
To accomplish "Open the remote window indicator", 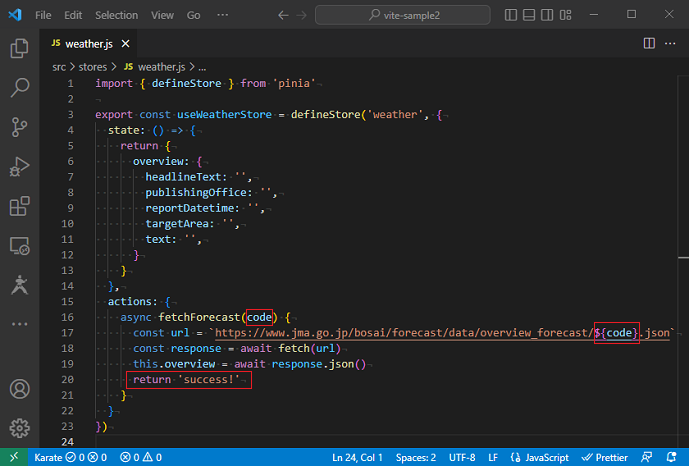I will point(14,457).
